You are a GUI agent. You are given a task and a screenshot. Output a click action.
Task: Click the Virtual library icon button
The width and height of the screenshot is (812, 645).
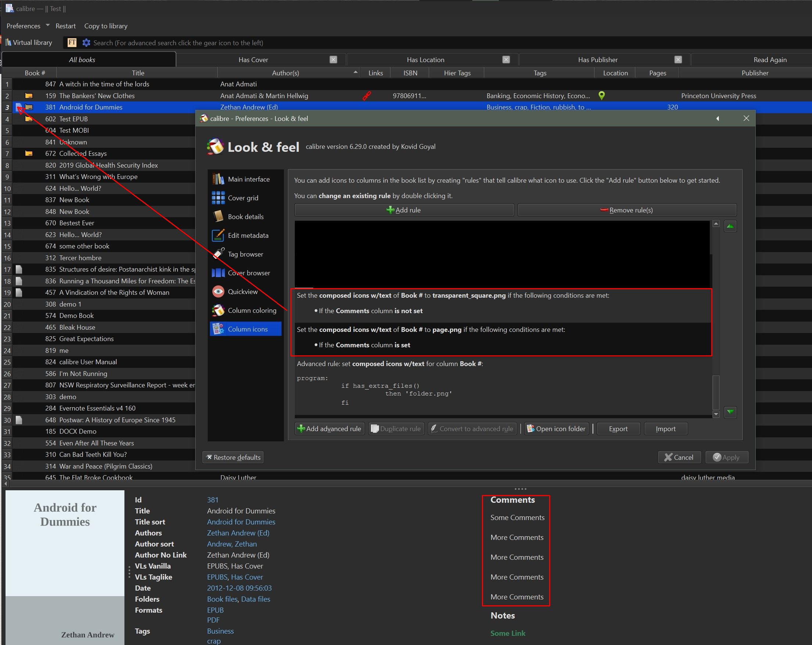coord(29,43)
